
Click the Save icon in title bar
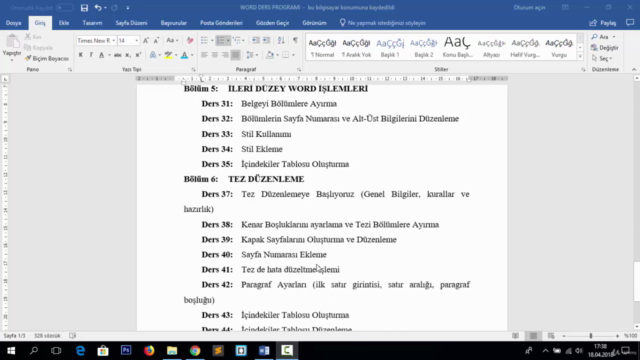[x=84, y=8]
